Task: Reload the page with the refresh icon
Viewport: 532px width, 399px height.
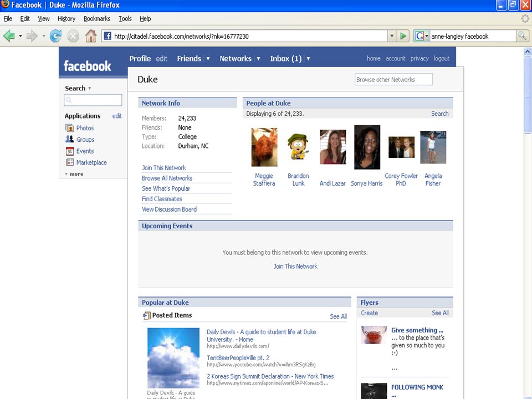Action: coord(55,35)
